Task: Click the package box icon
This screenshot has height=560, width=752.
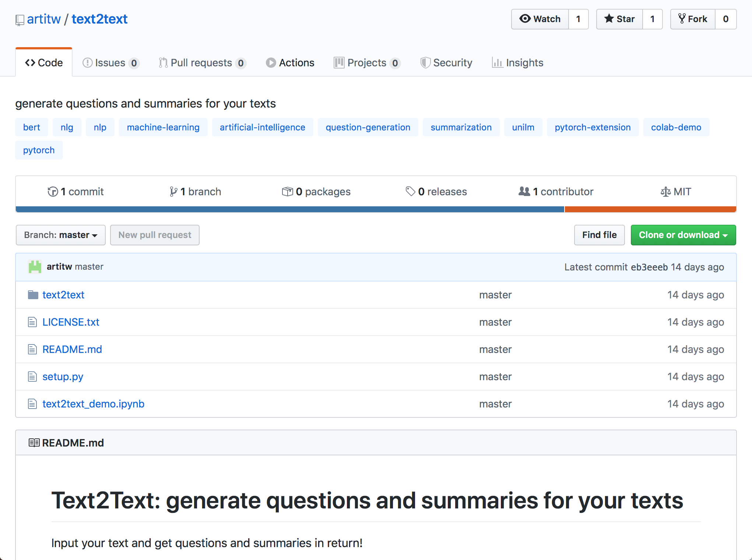Action: coord(287,192)
